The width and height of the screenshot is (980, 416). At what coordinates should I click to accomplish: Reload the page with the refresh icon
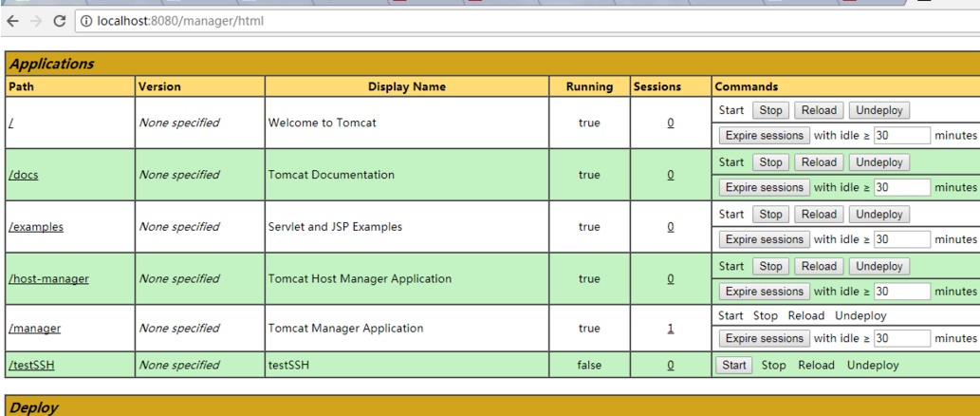click(x=60, y=21)
